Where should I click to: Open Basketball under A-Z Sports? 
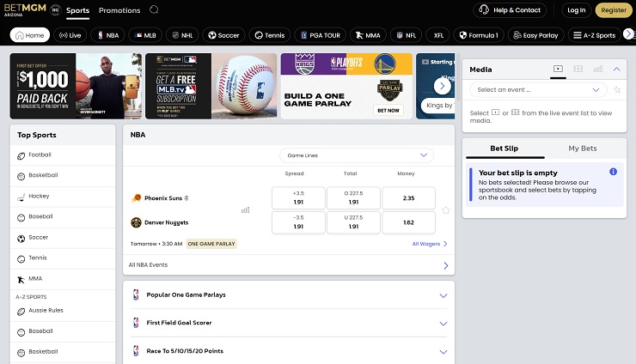[63, 352]
